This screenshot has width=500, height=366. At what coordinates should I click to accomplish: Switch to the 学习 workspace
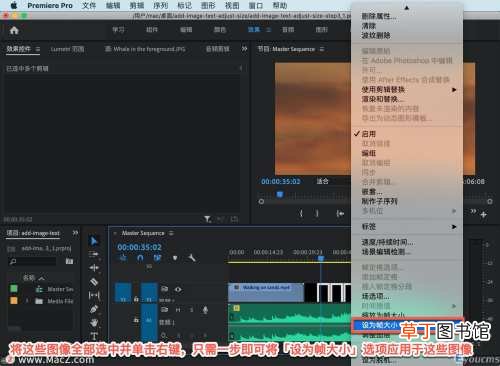pos(118,30)
